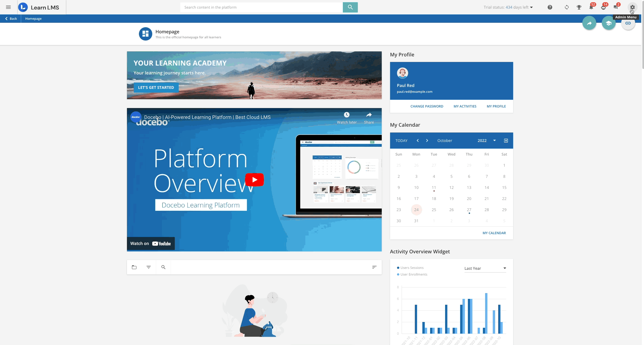Open MY PROFILE link

496,106
